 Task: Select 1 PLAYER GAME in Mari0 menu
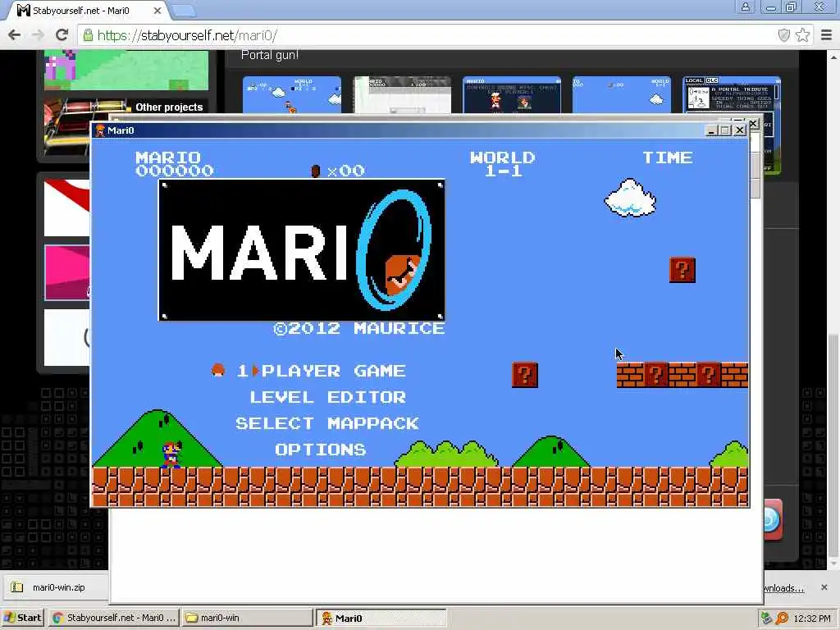(x=322, y=371)
